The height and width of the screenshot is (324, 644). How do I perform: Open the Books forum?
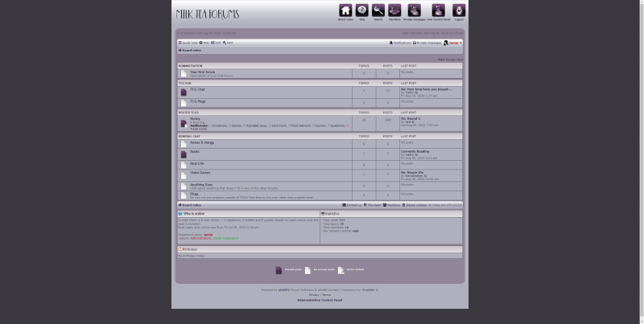pos(195,152)
